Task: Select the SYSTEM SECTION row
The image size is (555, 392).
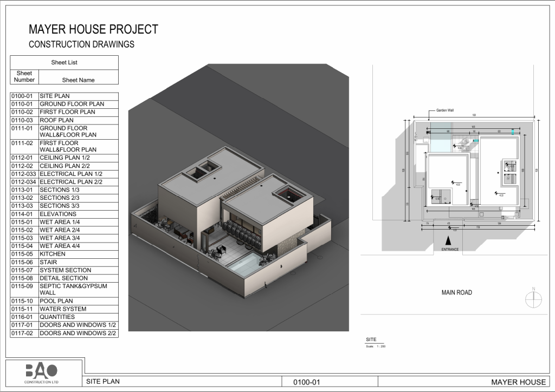Action: coord(64,270)
